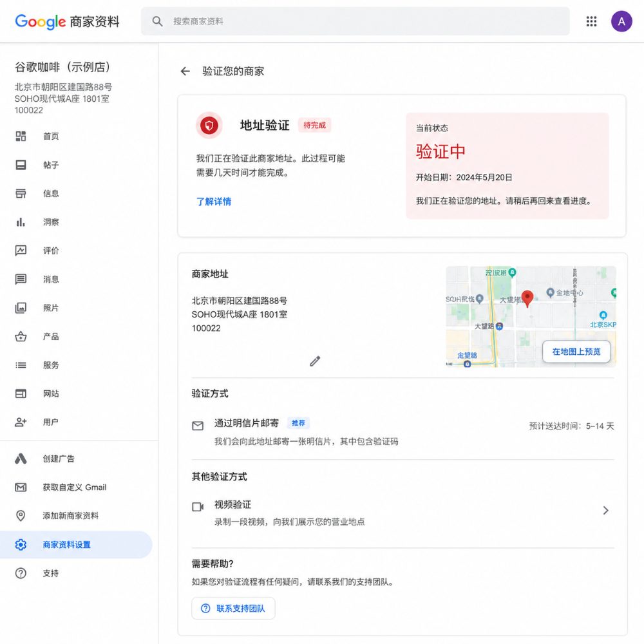Click 预计送达时间：5–14 天 text
The width and height of the screenshot is (644, 644).
pos(571,426)
